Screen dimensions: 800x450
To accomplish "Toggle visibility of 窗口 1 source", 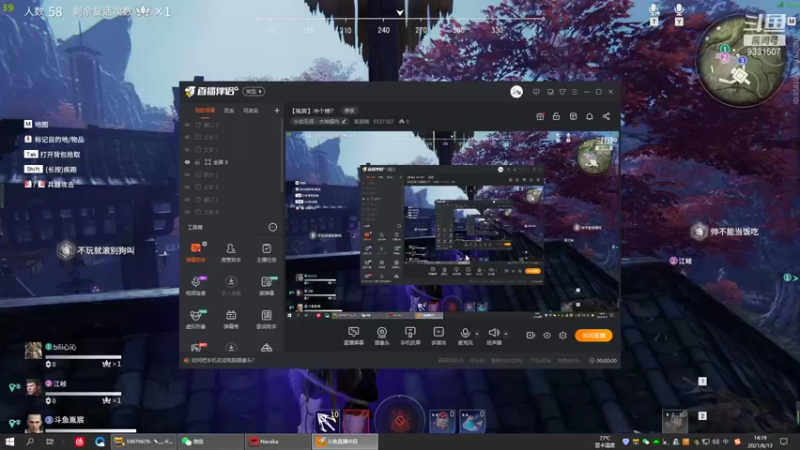I will point(187,199).
